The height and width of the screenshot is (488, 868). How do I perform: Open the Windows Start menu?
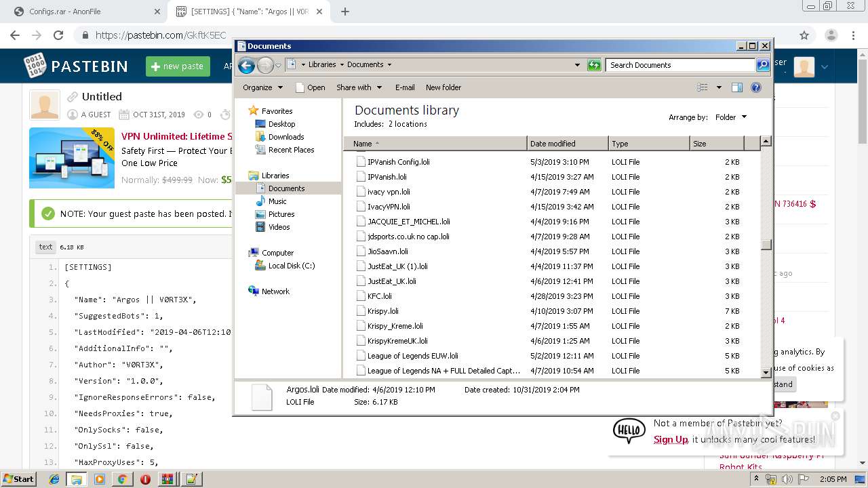[x=18, y=479]
